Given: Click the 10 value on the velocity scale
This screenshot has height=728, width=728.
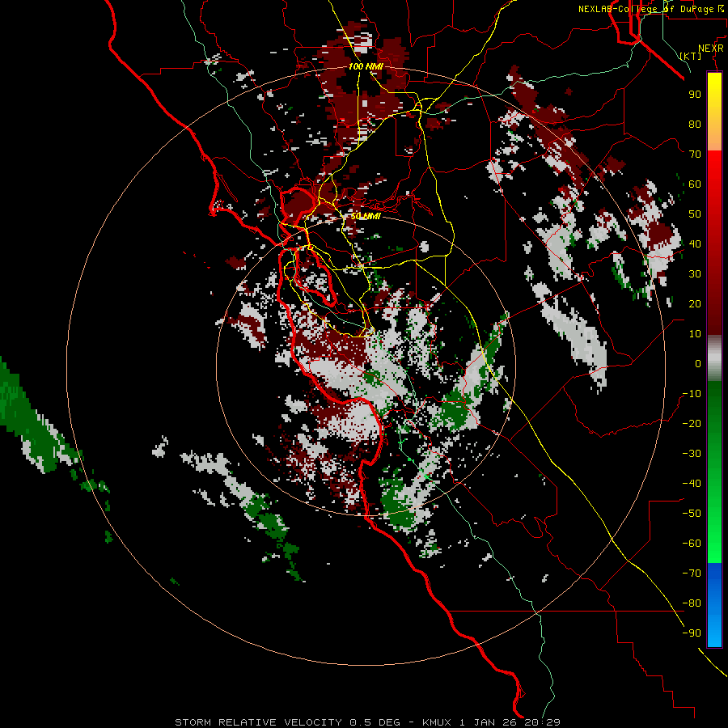Looking at the screenshot, I should tap(695, 334).
